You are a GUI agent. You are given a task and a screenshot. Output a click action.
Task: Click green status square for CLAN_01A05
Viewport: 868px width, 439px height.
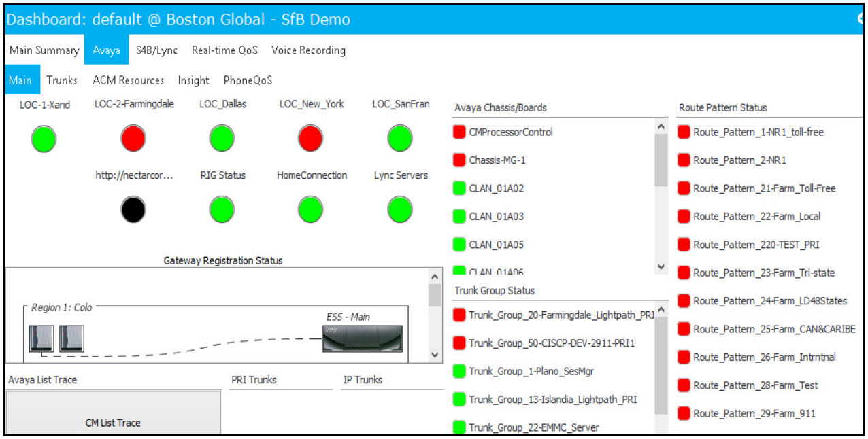coord(459,245)
